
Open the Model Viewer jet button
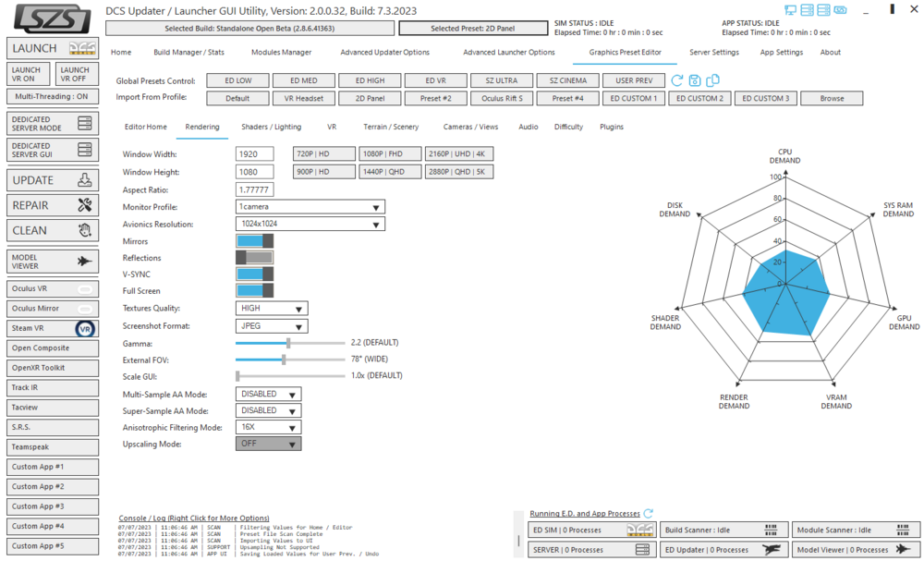53,262
